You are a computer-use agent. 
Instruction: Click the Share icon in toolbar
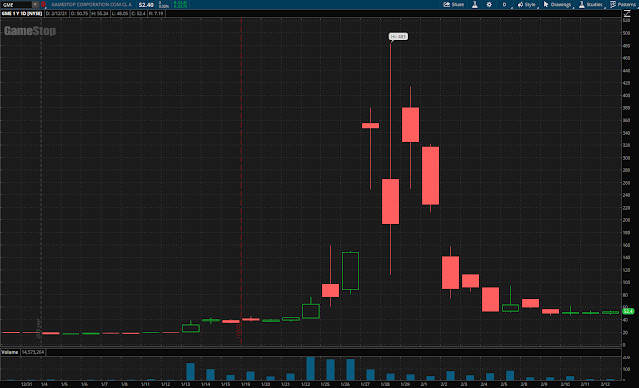pyautogui.click(x=447, y=4)
